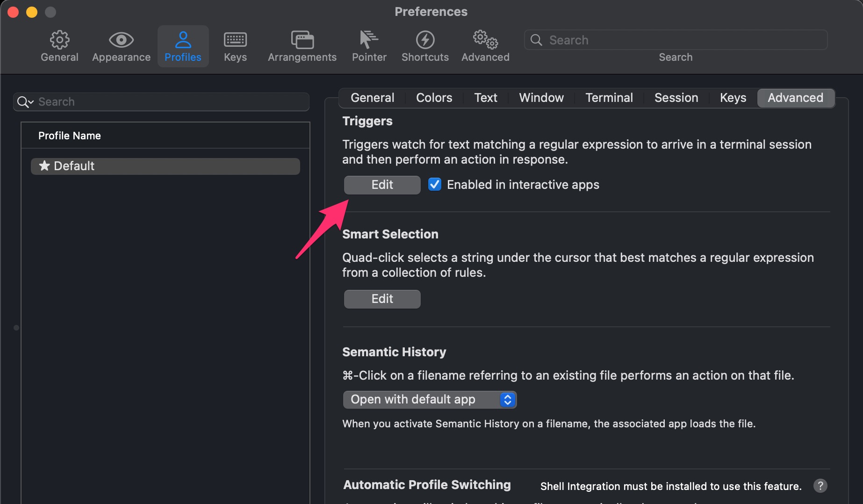Click the yellow minimize window button
The image size is (863, 504).
click(32, 12)
